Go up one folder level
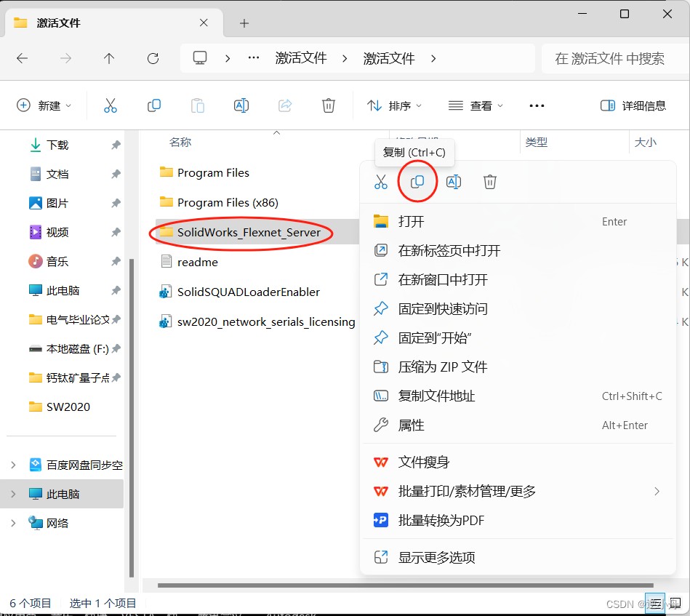This screenshot has width=690, height=616. coord(109,58)
